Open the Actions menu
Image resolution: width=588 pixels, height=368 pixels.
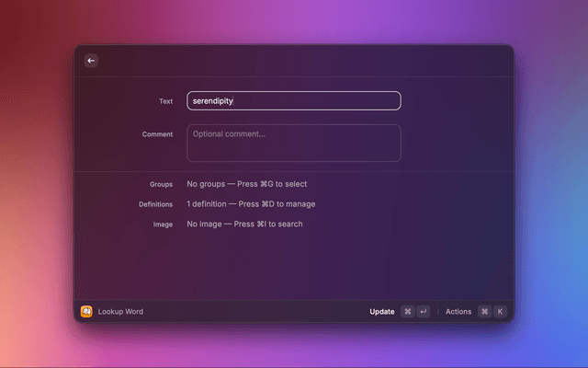click(x=458, y=312)
